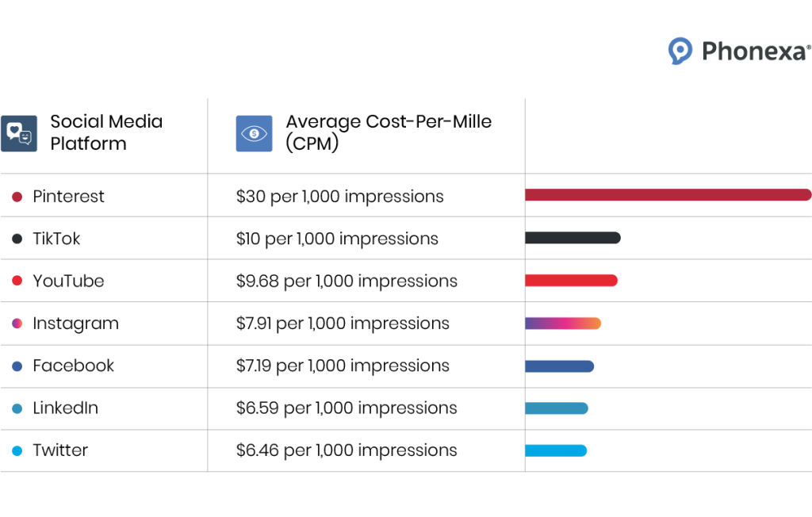This screenshot has height=517, width=812.
Task: Click the blue Facebook bullet dot
Action: pyautogui.click(x=17, y=366)
